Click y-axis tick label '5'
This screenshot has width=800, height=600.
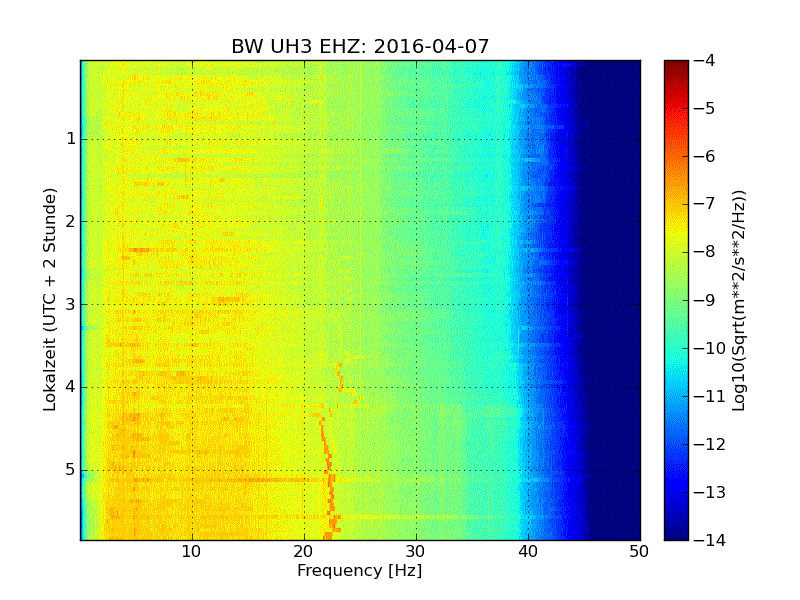tap(71, 469)
